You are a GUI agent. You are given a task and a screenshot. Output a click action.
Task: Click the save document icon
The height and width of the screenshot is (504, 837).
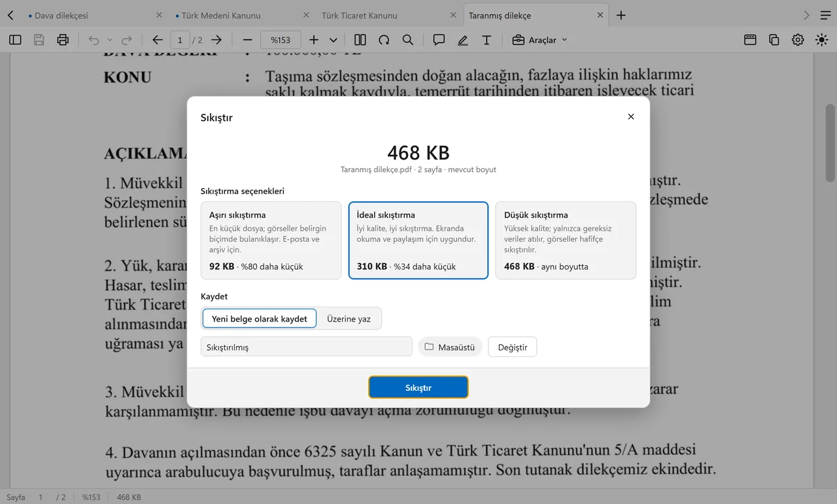pyautogui.click(x=39, y=40)
